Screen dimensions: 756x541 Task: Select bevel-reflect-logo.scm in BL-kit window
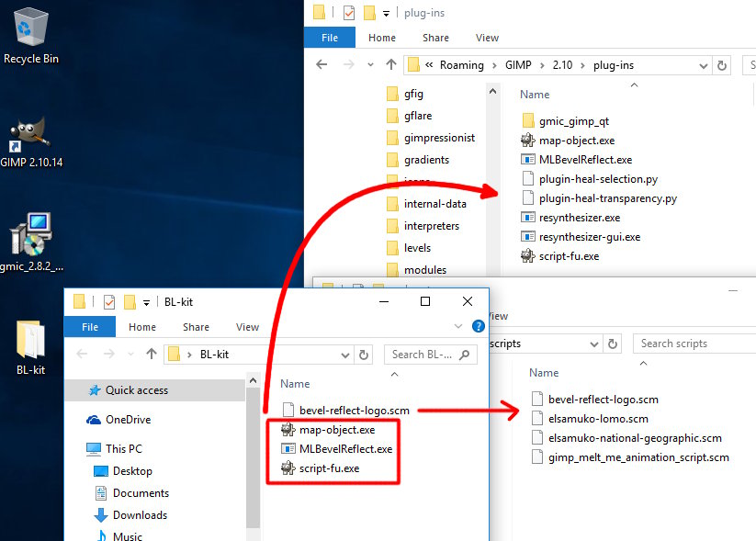345,411
